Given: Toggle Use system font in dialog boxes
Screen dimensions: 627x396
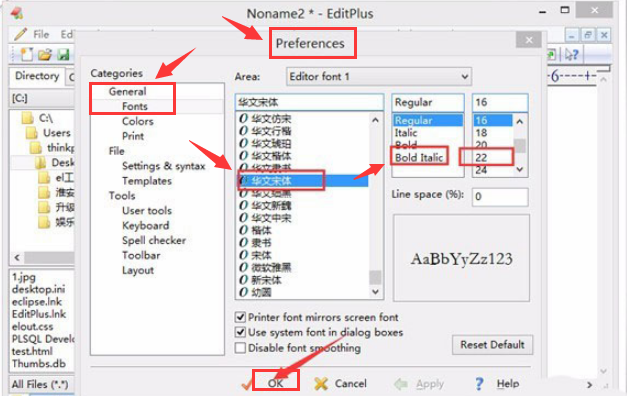Looking at the screenshot, I should click(x=240, y=332).
